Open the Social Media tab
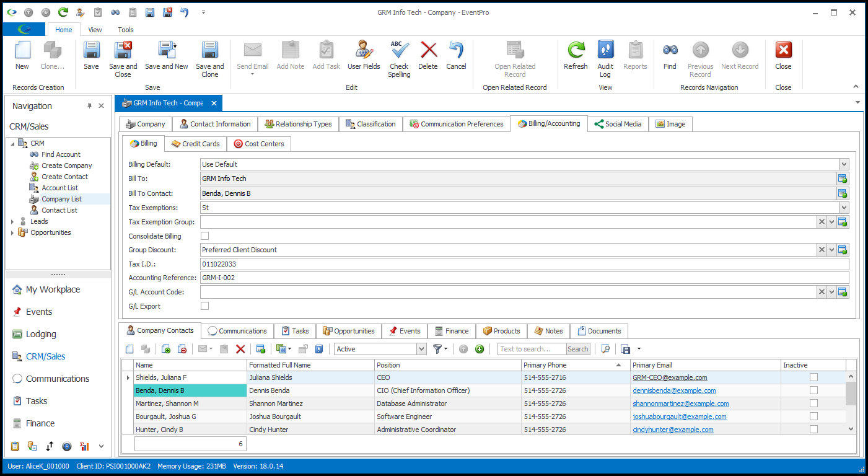This screenshot has width=868, height=476. [x=618, y=124]
